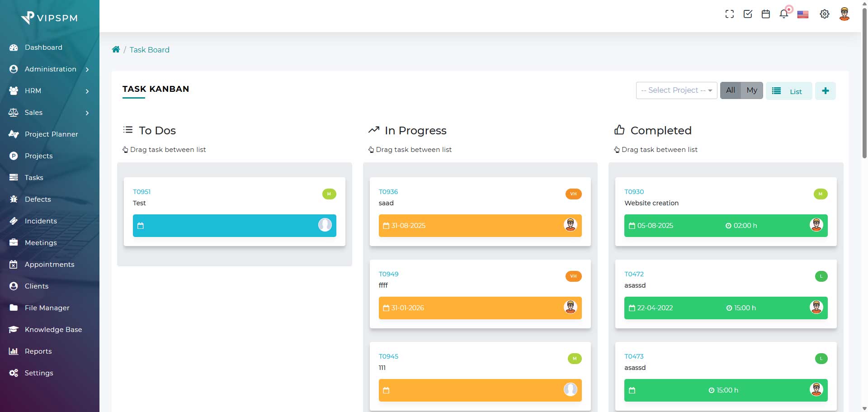Click the sidebar Settings gears icon
This screenshot has height=412, width=868.
(x=14, y=373)
